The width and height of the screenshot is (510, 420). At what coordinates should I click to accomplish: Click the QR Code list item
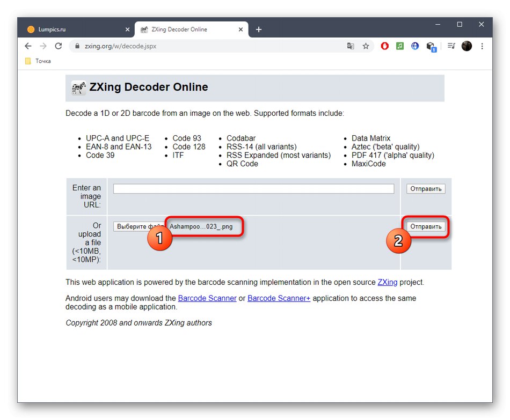(242, 164)
